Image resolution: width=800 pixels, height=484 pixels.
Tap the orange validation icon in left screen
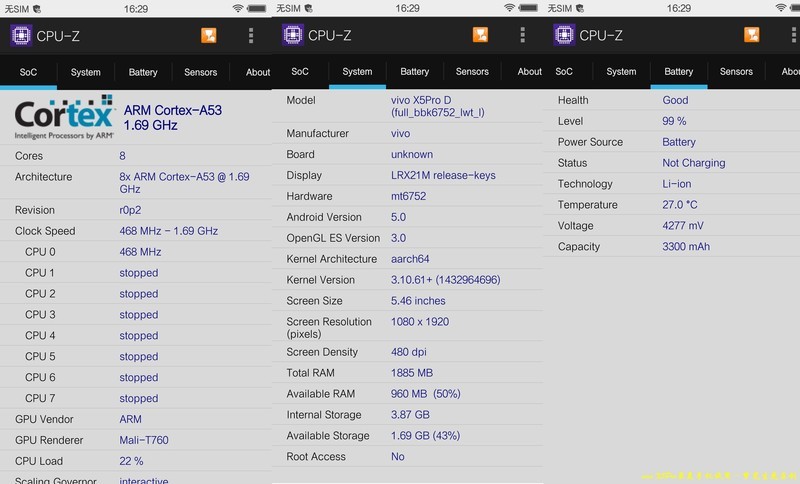coord(209,35)
